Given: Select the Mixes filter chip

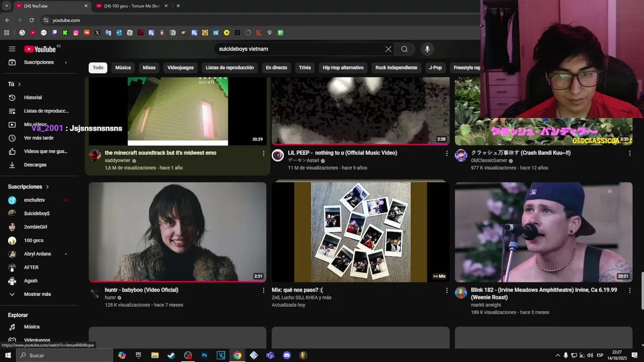Looking at the screenshot, I should 149,67.
